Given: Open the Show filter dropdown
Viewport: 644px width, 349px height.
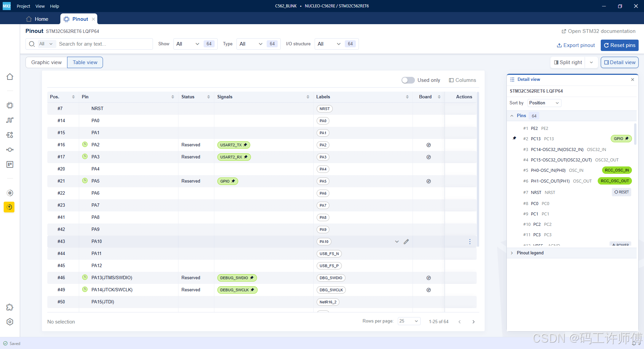Looking at the screenshot, I should click(x=188, y=44).
